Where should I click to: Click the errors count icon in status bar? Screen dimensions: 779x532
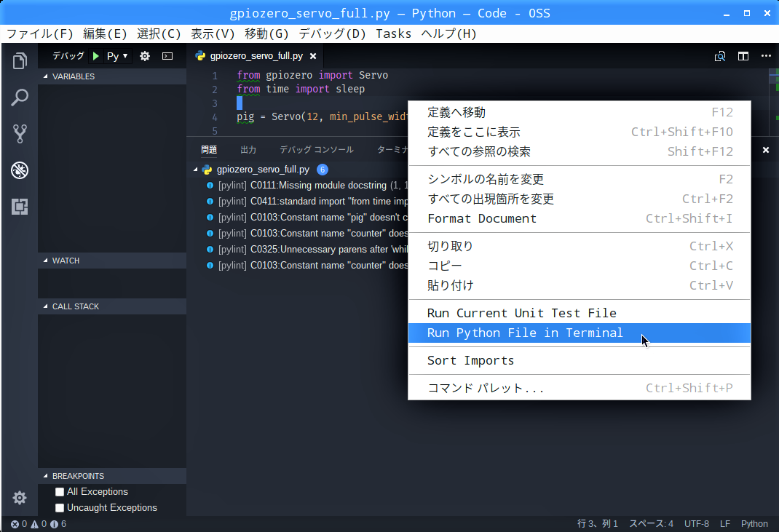(15, 524)
